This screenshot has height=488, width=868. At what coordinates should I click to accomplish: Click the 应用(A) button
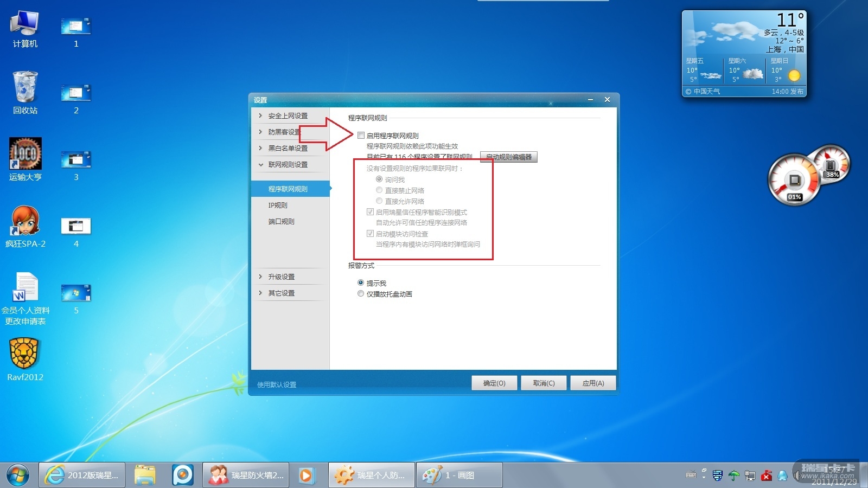pos(593,383)
